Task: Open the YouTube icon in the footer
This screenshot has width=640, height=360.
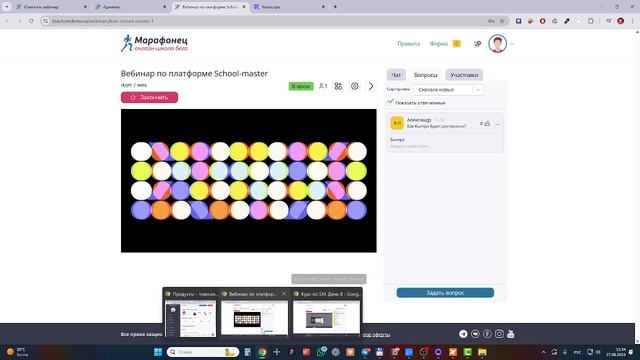Action: click(x=511, y=334)
